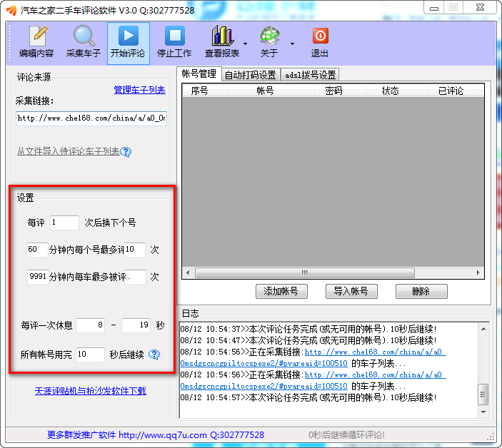Click the left arrow of the account table scrollbar
This screenshot has height=448, width=502.
point(188,273)
